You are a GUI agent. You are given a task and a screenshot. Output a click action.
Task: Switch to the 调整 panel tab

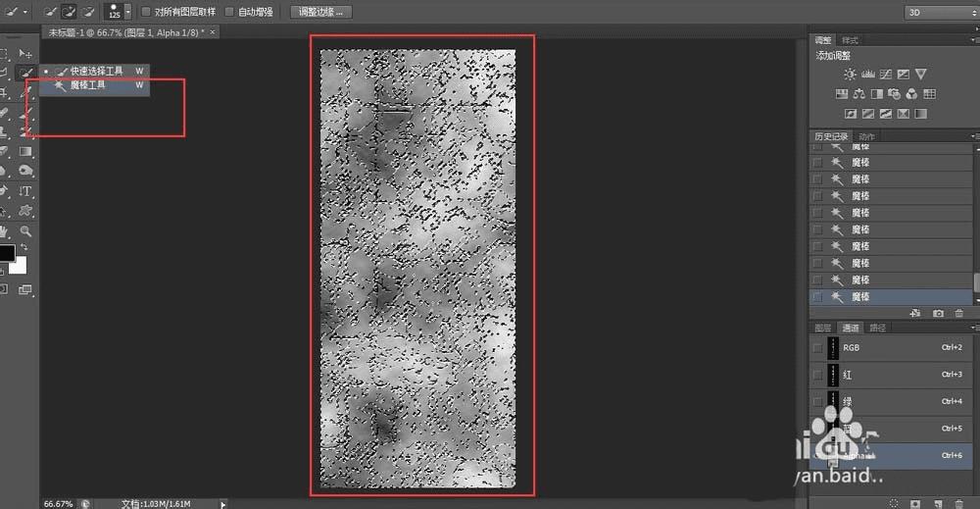(822, 40)
